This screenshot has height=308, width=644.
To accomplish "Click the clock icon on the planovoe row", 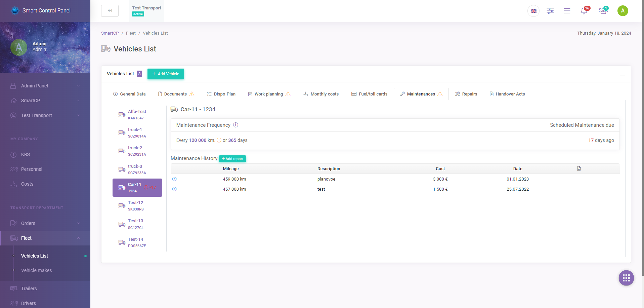I will point(174,179).
